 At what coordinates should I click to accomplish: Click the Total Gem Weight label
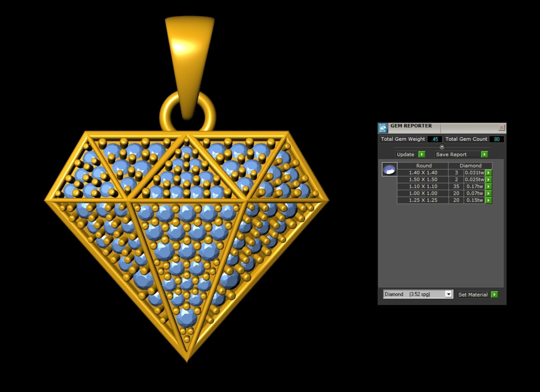[x=403, y=139]
